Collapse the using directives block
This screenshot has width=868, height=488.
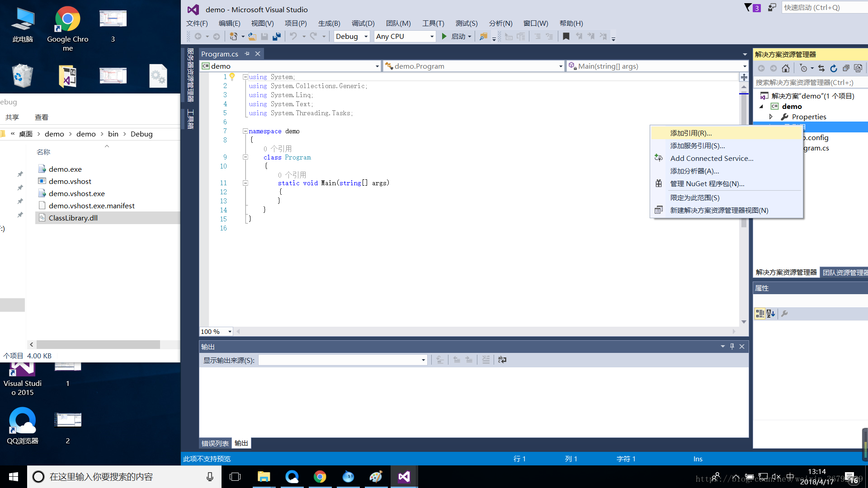click(x=245, y=77)
